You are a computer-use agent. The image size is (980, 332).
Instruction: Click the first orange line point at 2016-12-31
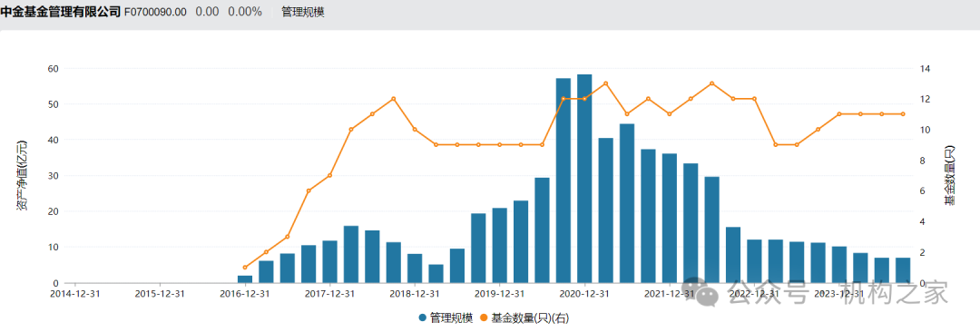click(x=245, y=268)
